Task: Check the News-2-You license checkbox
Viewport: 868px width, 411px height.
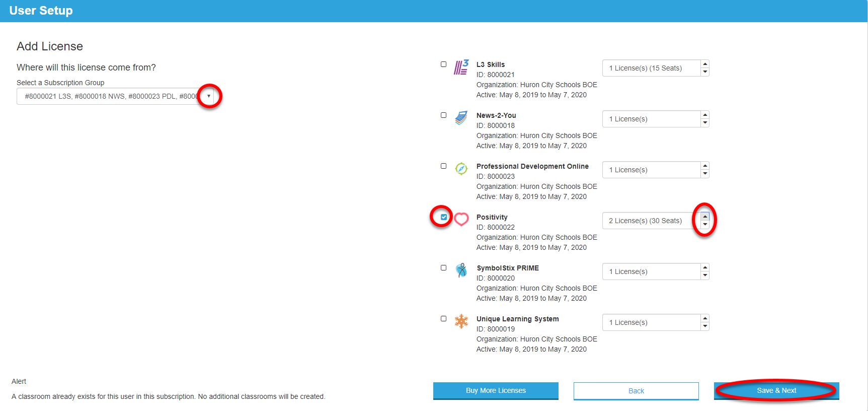Action: 443,115
